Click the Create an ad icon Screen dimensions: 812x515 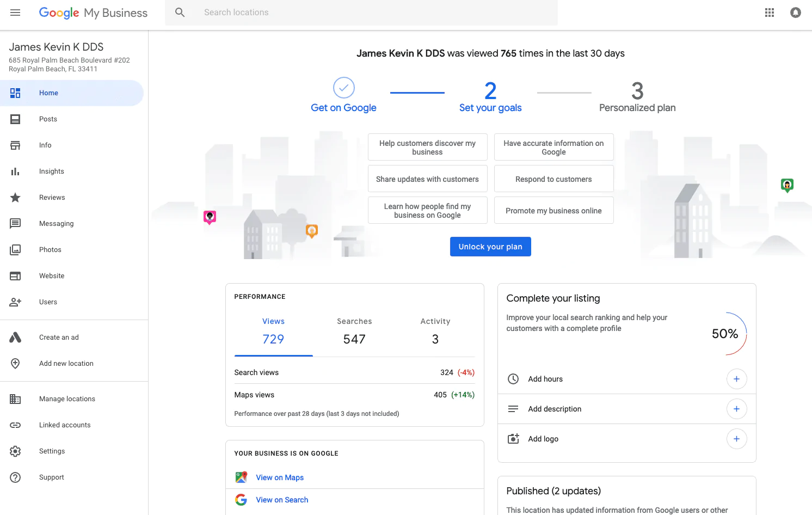15,338
